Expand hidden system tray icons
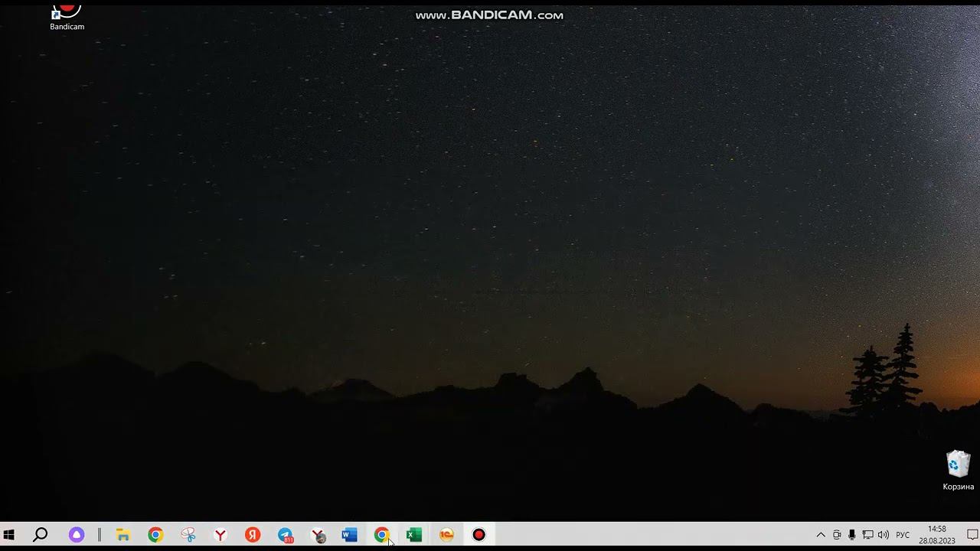 (x=821, y=535)
